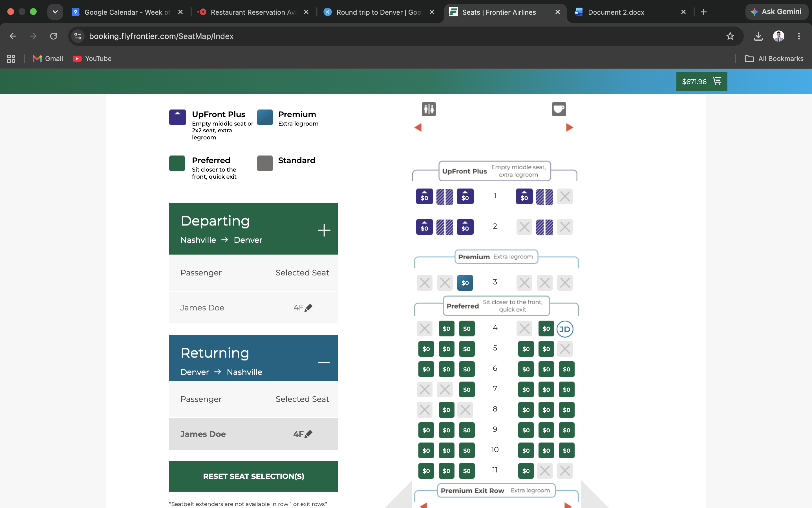Choose the Premium $0 seat in row 3
Image resolution: width=812 pixels, height=508 pixels.
tap(465, 283)
